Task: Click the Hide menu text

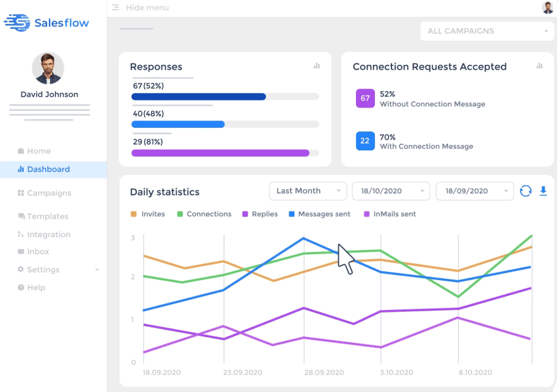Action: click(x=147, y=8)
